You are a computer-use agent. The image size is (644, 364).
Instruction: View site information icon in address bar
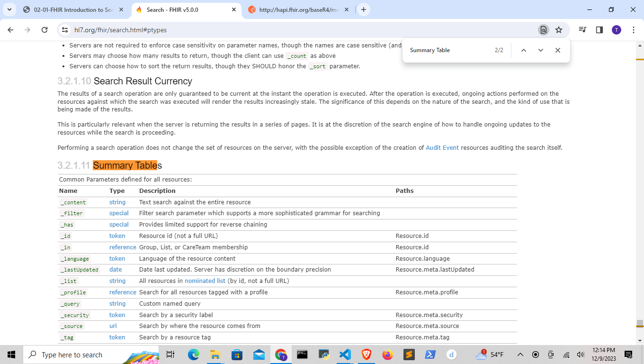click(x=65, y=30)
